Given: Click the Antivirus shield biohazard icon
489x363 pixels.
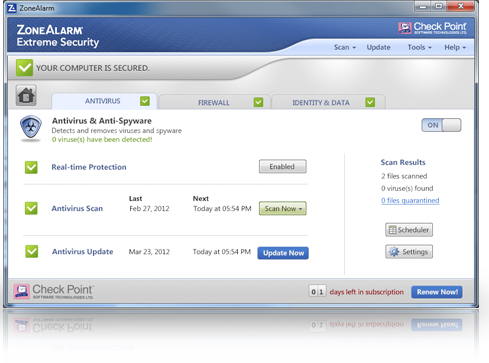Looking at the screenshot, I should tap(31, 128).
